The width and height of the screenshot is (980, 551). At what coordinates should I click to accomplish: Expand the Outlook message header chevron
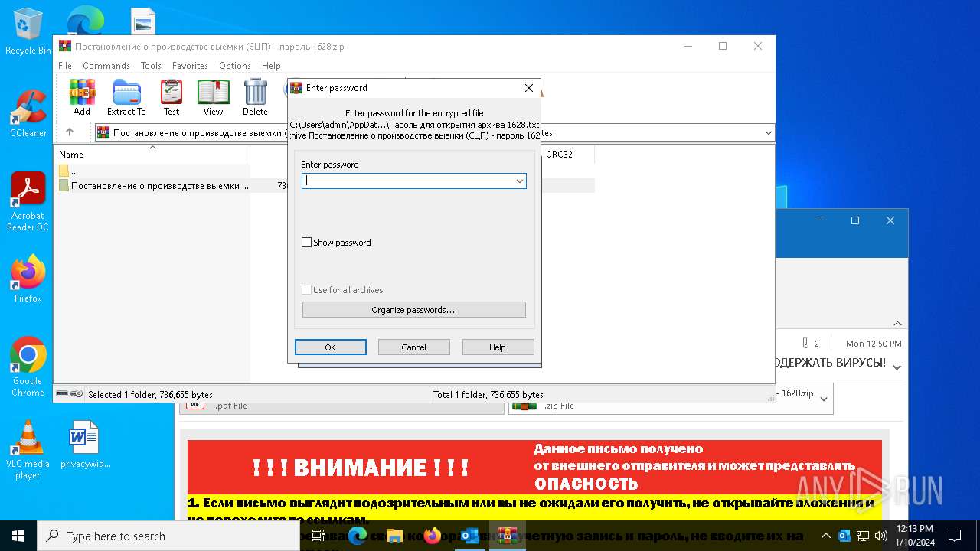coord(897,368)
